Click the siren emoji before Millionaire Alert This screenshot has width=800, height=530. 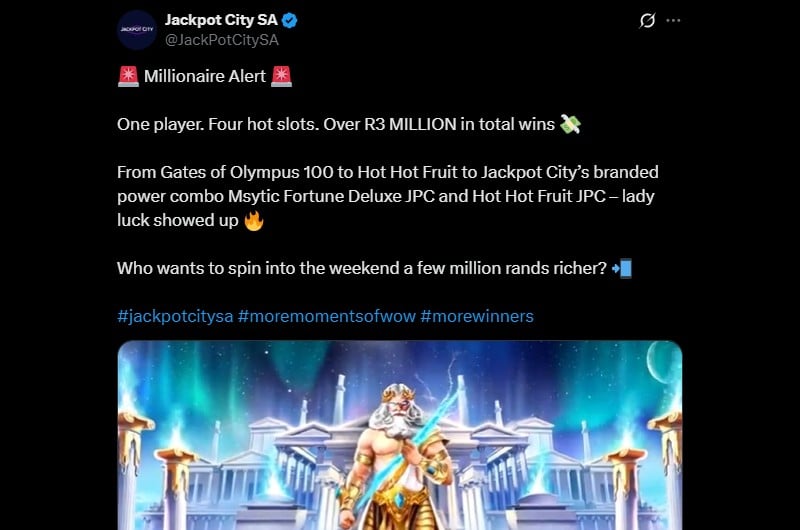pyautogui.click(x=128, y=76)
